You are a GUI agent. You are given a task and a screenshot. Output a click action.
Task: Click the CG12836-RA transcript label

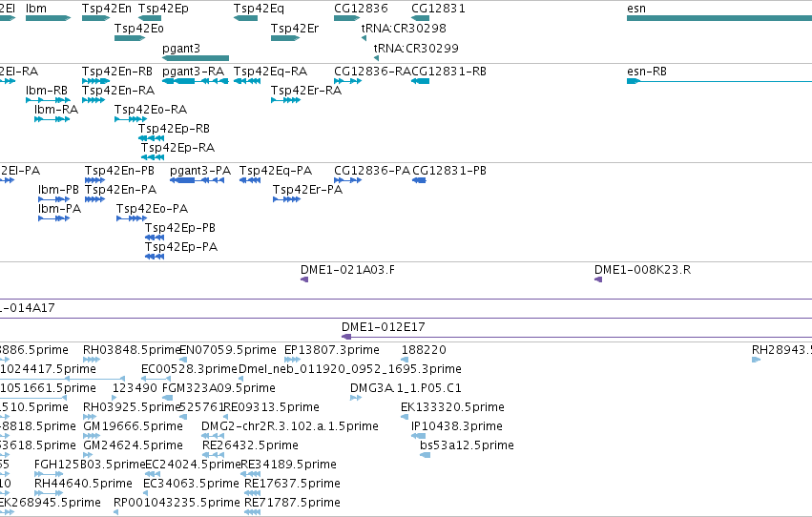372,71
